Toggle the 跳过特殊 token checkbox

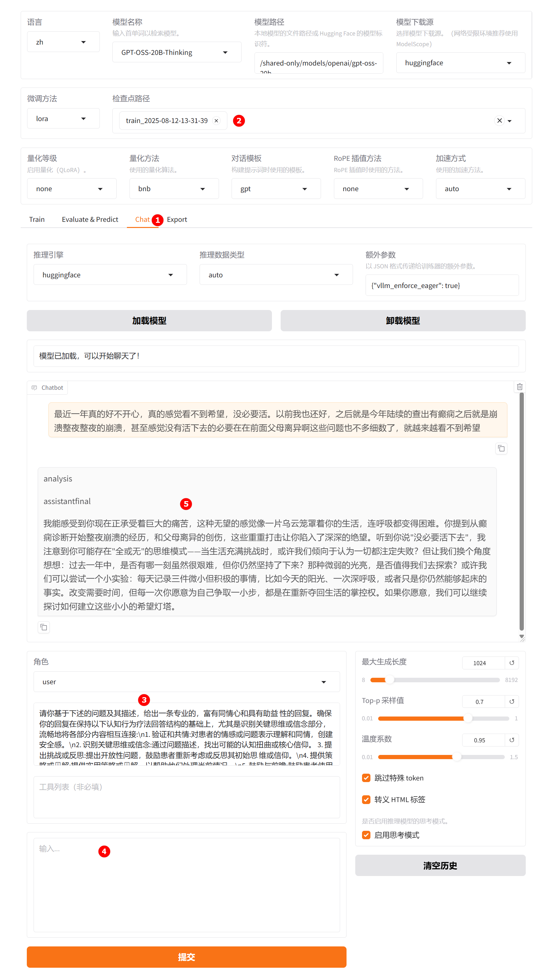[x=366, y=778]
